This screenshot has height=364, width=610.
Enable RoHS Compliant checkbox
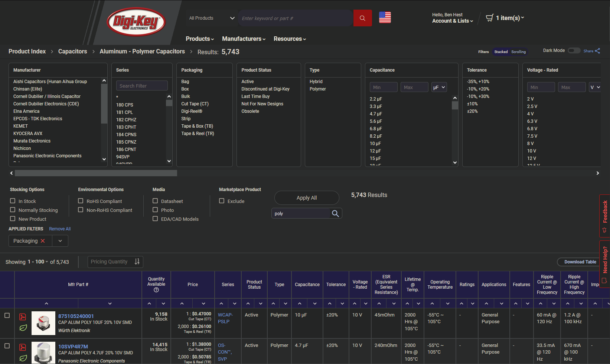(x=81, y=201)
